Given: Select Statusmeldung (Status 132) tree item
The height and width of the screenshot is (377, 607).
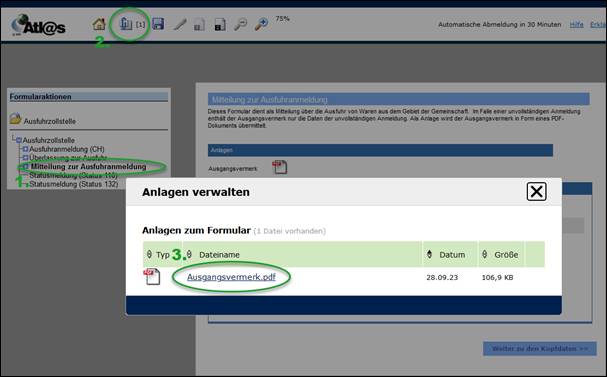Looking at the screenshot, I should pyautogui.click(x=74, y=184).
